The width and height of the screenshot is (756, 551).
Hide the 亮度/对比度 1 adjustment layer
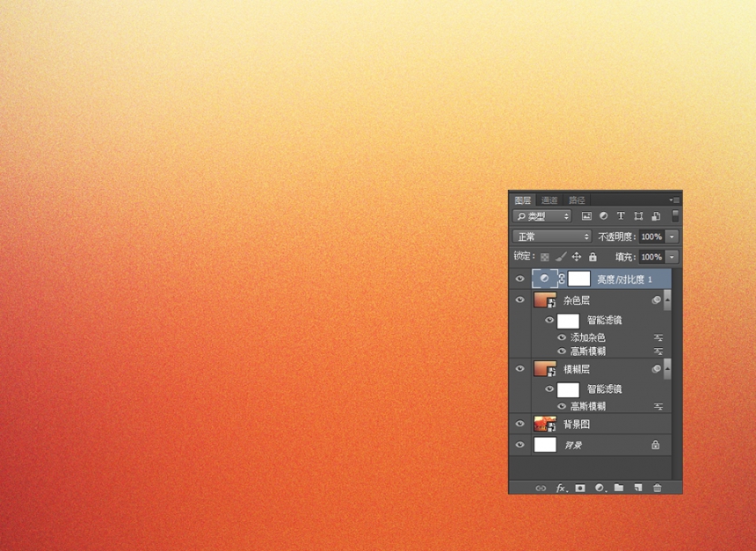[x=520, y=279]
